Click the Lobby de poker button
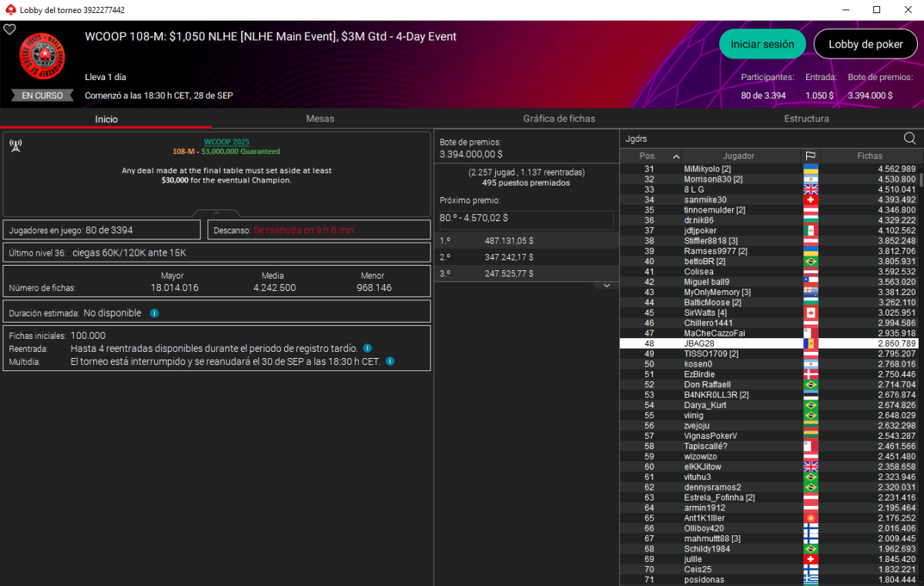Image resolution: width=924 pixels, height=586 pixels. [x=866, y=45]
